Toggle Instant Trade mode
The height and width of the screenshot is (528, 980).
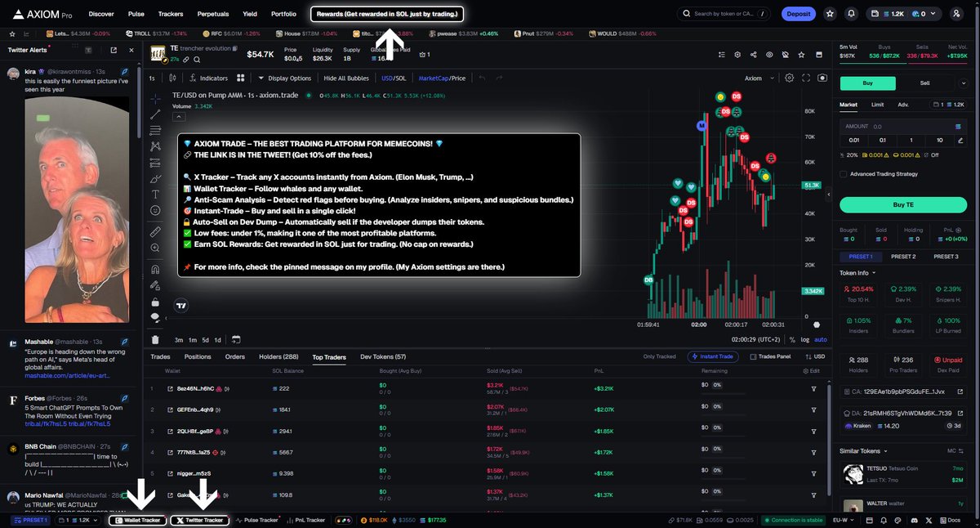point(714,356)
